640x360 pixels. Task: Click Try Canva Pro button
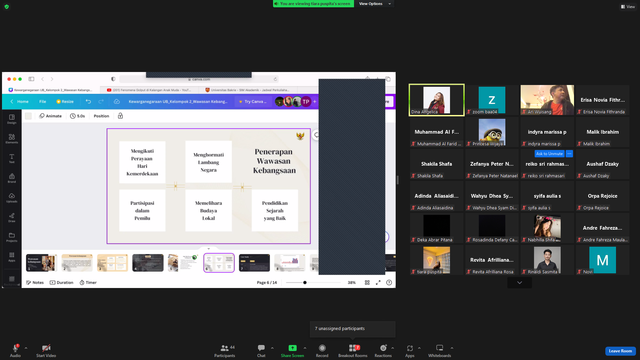click(253, 102)
